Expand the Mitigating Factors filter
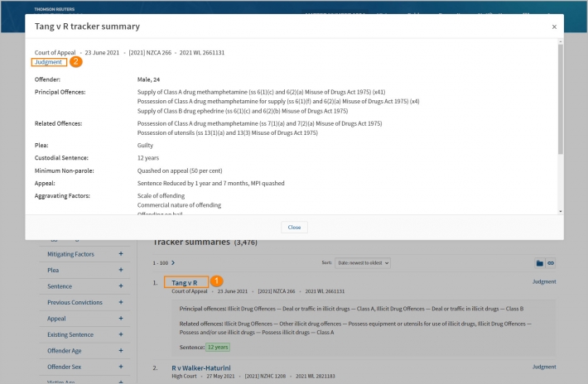Screen dimensions: 588x384 coord(121,254)
